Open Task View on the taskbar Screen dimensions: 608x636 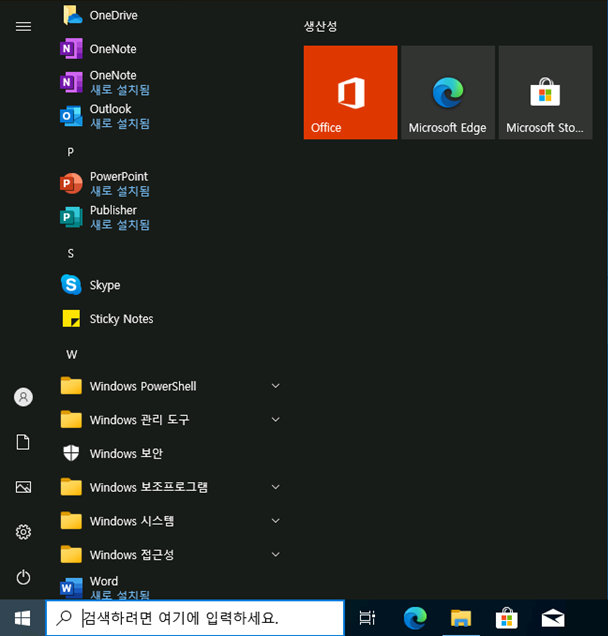point(367,618)
